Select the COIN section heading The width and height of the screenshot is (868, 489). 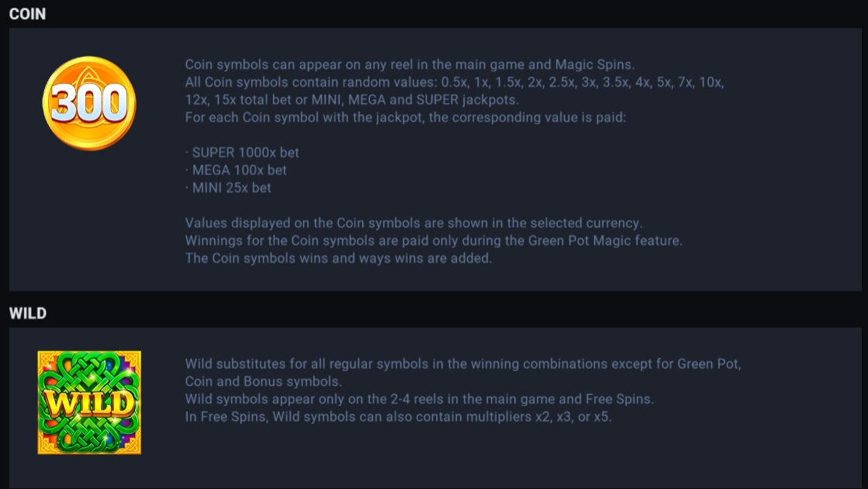tap(27, 14)
